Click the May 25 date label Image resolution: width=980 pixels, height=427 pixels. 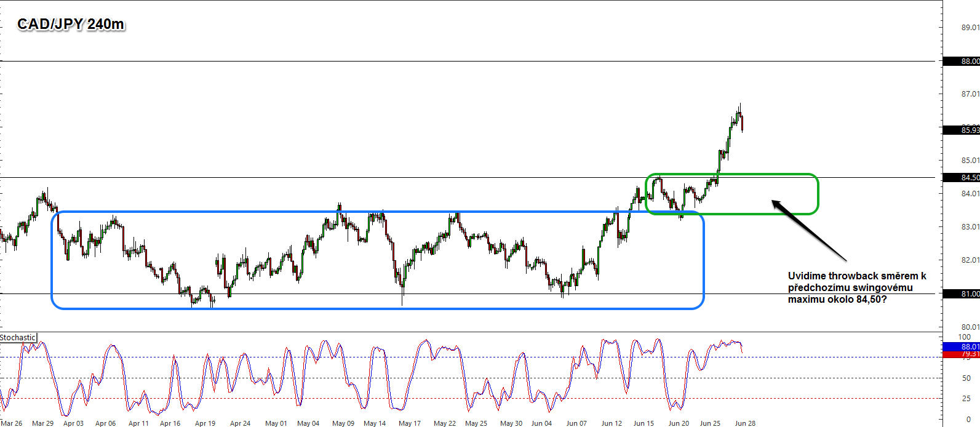[476, 423]
